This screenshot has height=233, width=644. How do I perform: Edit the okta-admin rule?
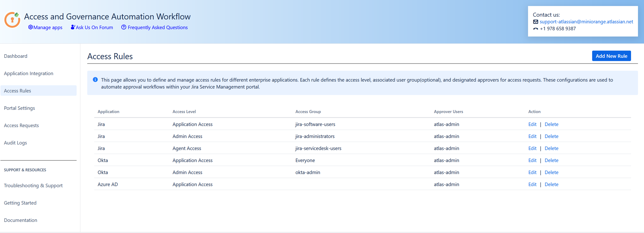(532, 172)
